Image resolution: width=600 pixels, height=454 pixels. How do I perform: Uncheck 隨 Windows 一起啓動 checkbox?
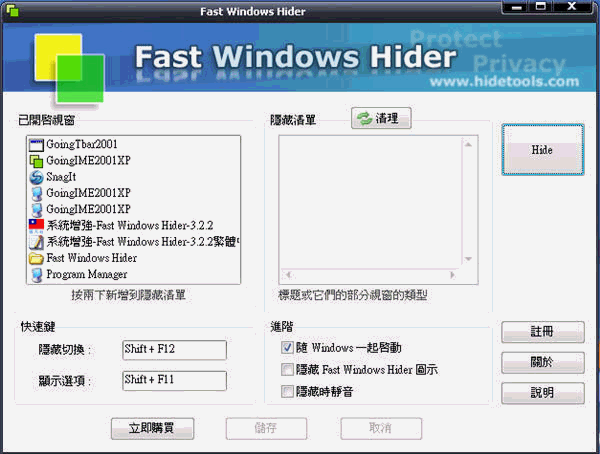pos(288,348)
